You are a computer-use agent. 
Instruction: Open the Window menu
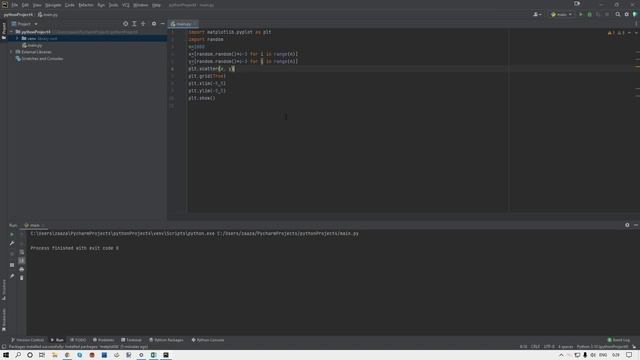click(x=141, y=5)
